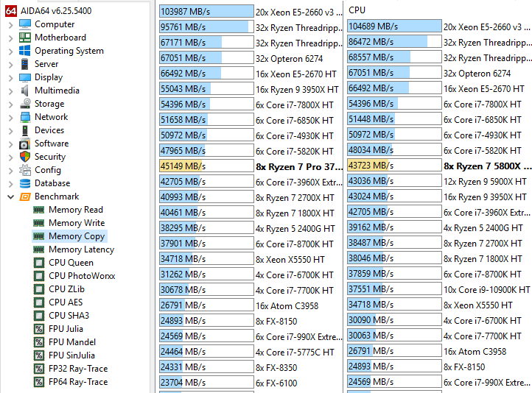Expand the Storage tree node
532x393 pixels.
coord(10,104)
